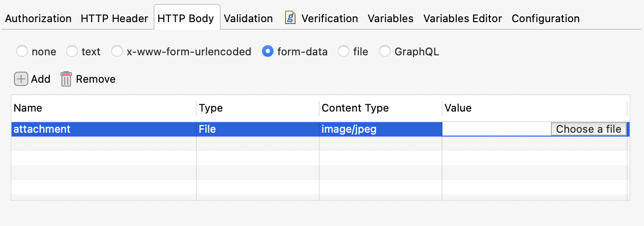Click the Verification tab script icon
Screen dimensions: 644x226
pos(290,18)
